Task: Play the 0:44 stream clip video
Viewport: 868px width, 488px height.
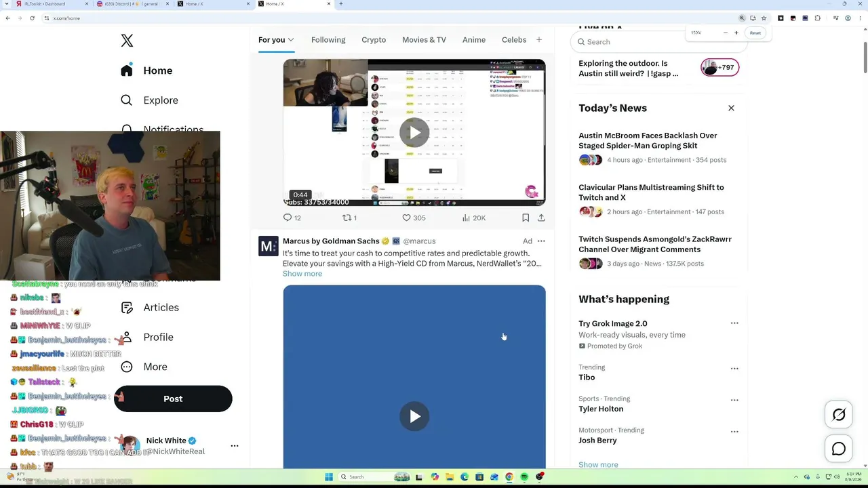Action: click(414, 132)
